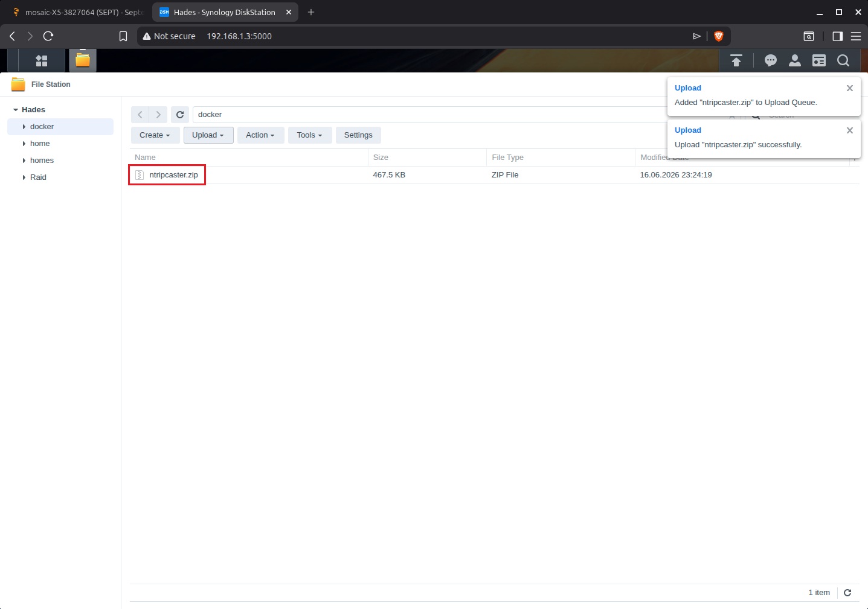Expand the Raid folder arrow
This screenshot has width=868, height=609.
tap(24, 177)
